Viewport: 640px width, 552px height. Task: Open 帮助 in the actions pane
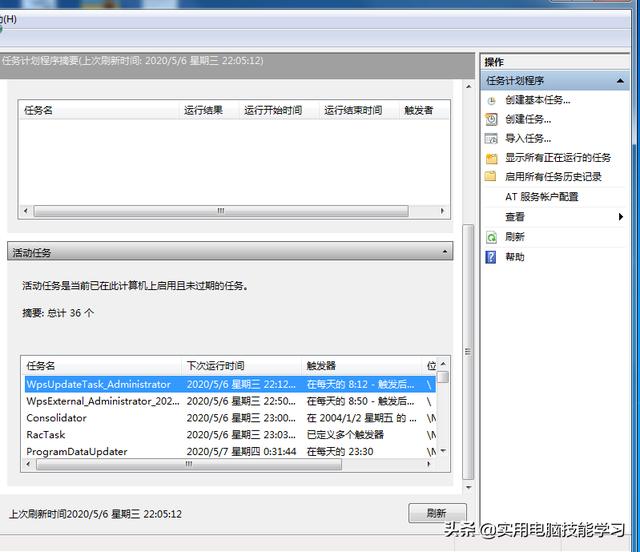coord(515,257)
